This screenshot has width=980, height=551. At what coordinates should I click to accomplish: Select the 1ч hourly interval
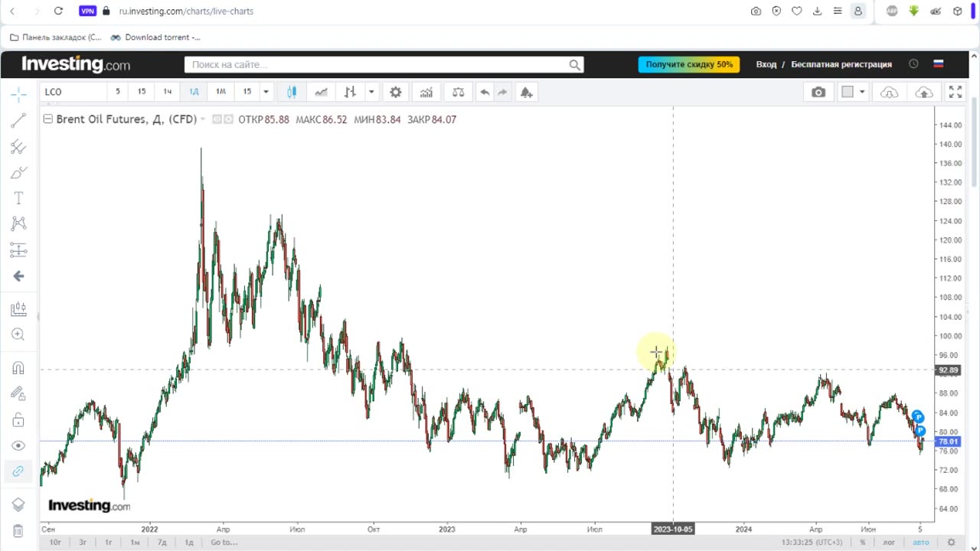click(168, 92)
